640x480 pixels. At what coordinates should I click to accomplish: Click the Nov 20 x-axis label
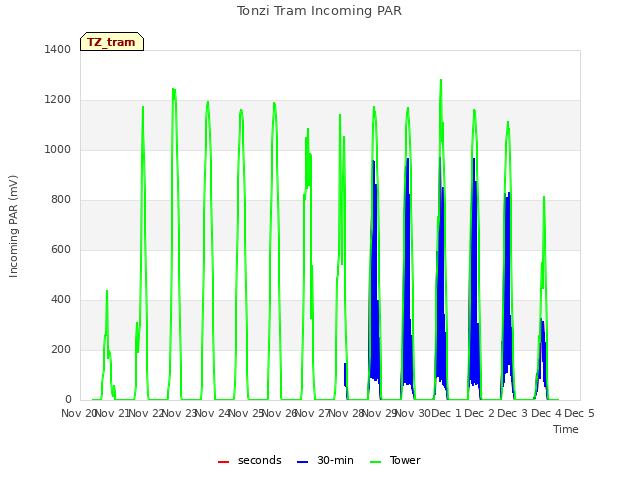tap(78, 413)
